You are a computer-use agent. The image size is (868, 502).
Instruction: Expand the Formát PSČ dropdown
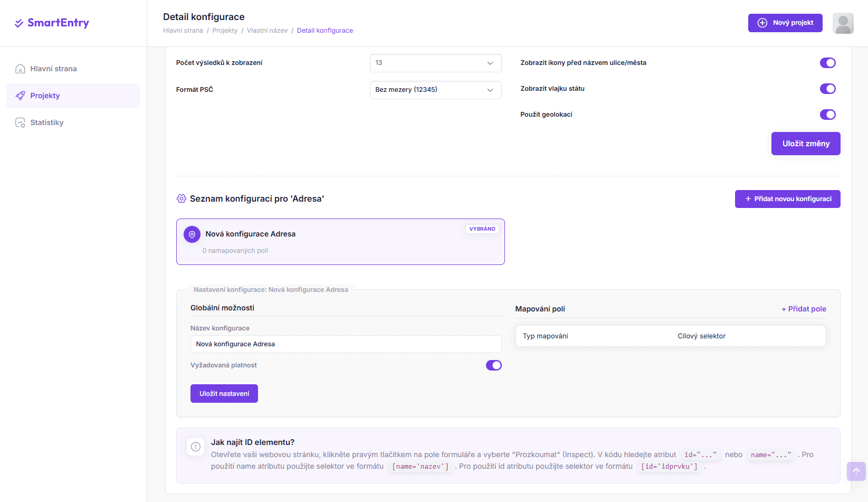435,90
